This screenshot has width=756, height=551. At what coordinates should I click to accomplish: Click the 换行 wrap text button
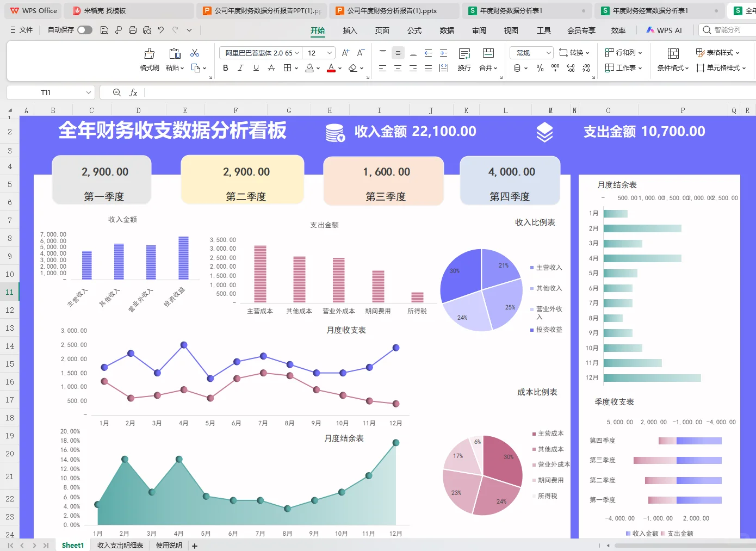click(464, 60)
